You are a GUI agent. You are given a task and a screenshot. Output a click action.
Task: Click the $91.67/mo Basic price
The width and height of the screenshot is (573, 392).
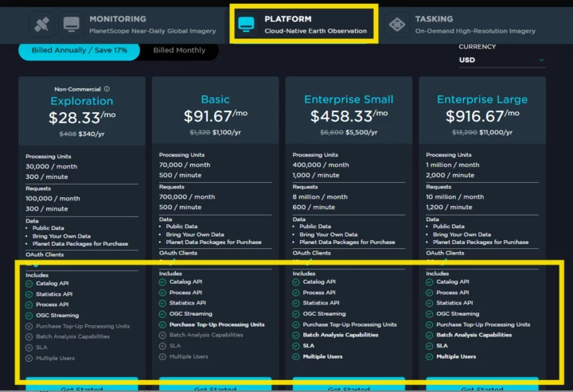point(215,116)
